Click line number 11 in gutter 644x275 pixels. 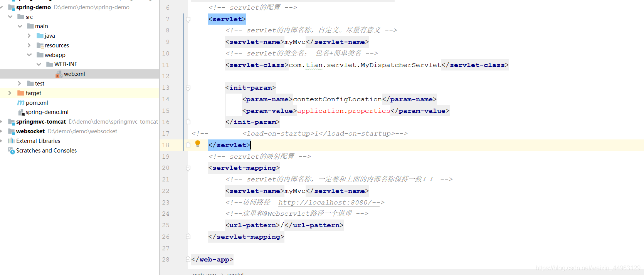(166, 65)
